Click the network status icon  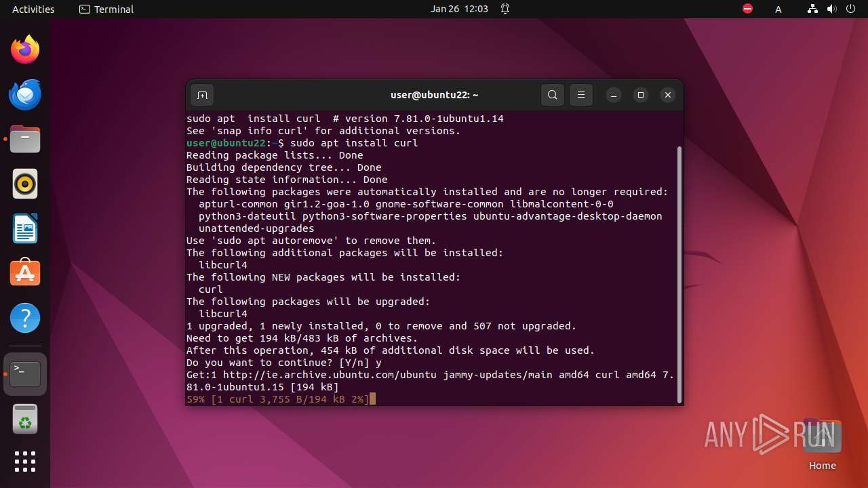[812, 9]
